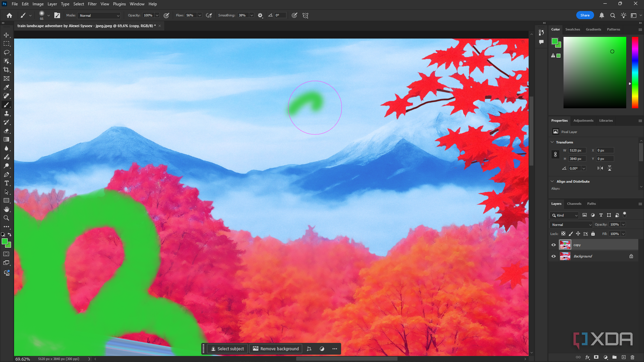Toggle link width and height

tap(555, 155)
